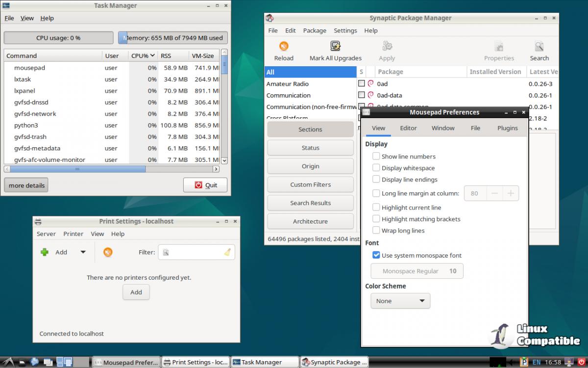Click Mark All Upgrades icon
The height and width of the screenshot is (368, 588).
tap(336, 47)
